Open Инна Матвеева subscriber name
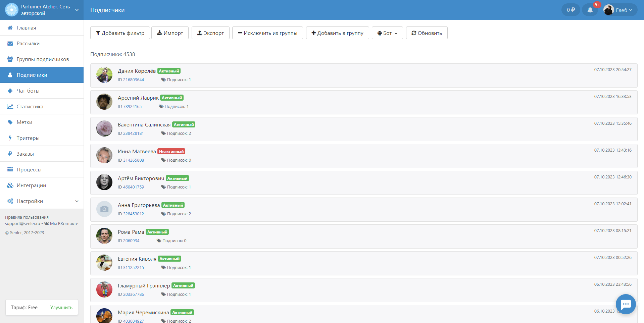644x323 pixels. pos(137,151)
